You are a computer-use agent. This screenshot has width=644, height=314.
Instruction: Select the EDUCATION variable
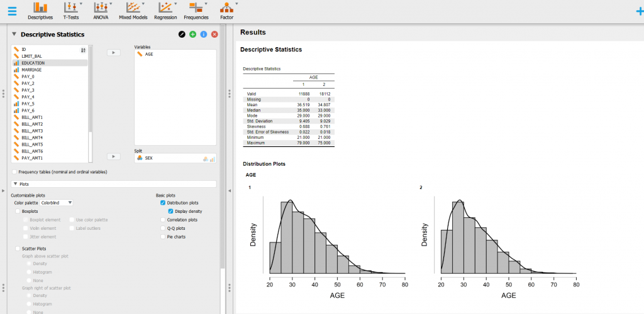[x=50, y=63]
